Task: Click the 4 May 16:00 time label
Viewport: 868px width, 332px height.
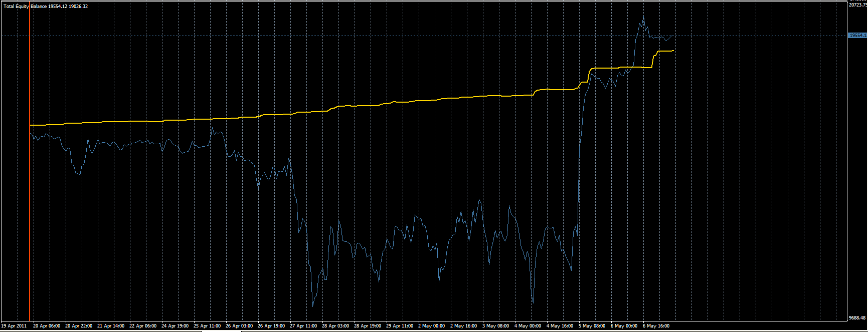Action: (x=560, y=326)
